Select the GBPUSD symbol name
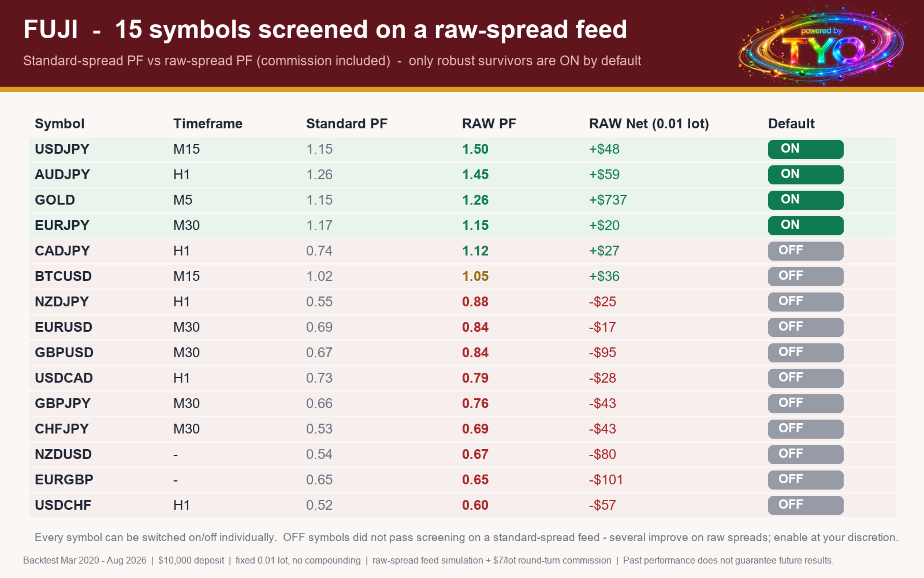 tap(64, 353)
